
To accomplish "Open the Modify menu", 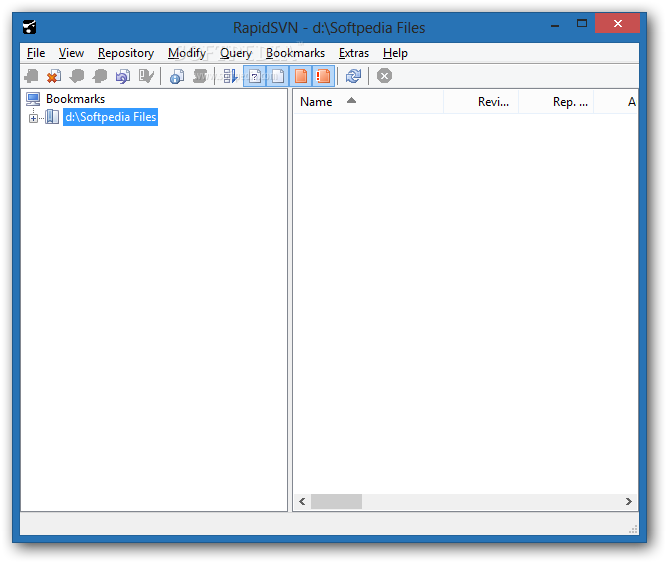I will pos(187,53).
